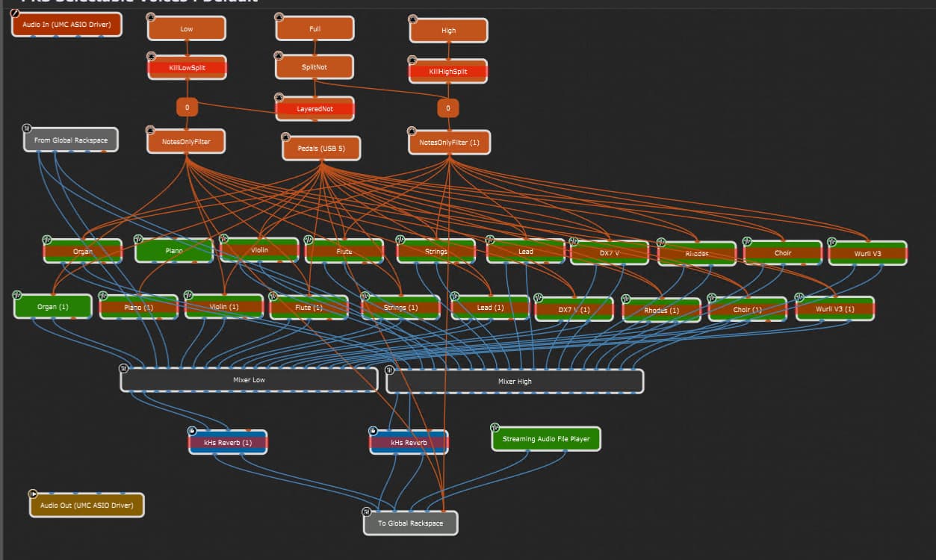Open the Choir (1) plugin block
This screenshot has width=936, height=560.
click(x=747, y=309)
